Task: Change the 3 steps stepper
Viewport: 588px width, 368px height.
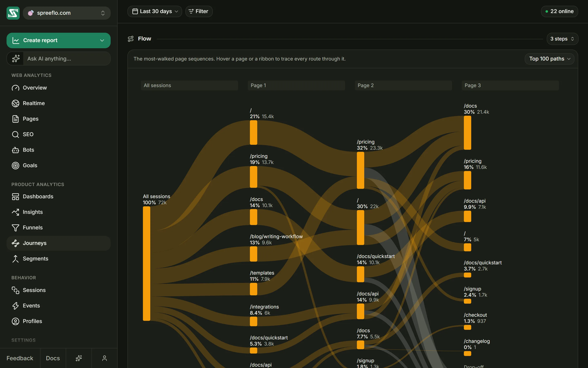Action: [x=562, y=39]
